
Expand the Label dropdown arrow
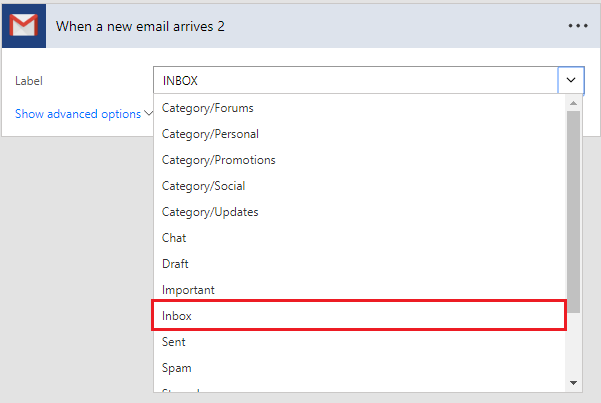click(571, 80)
